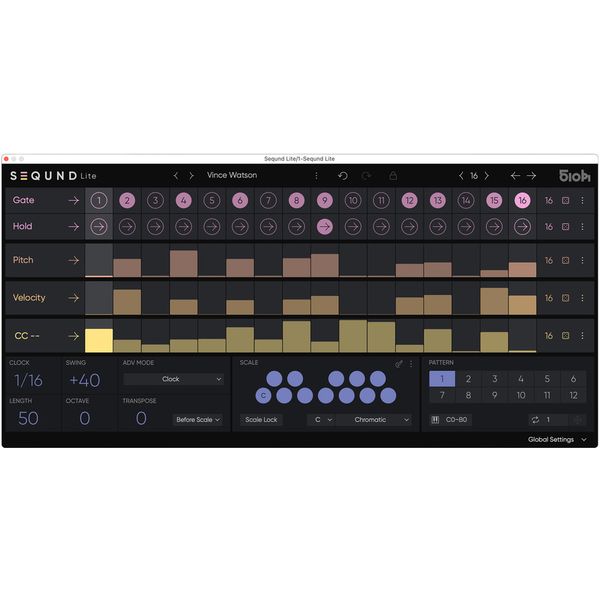This screenshot has height=600, width=600.
Task: Click the padlock icon in the top bar
Action: pyautogui.click(x=392, y=175)
